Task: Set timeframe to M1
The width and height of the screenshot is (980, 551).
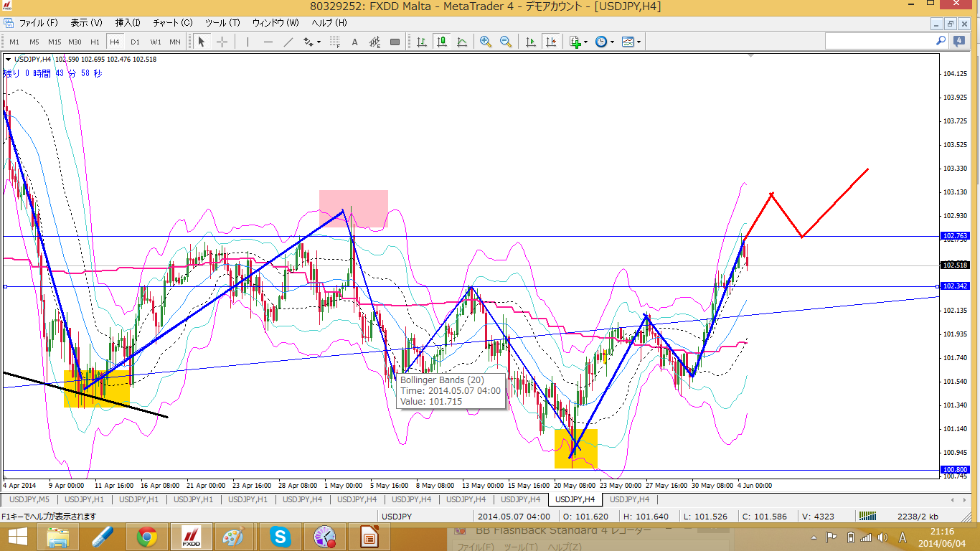Action: [14, 42]
